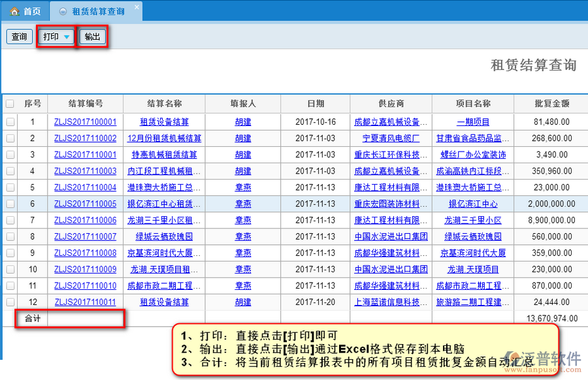
Task: Click 章燕 reporter link in row 5
Action: coord(243,187)
